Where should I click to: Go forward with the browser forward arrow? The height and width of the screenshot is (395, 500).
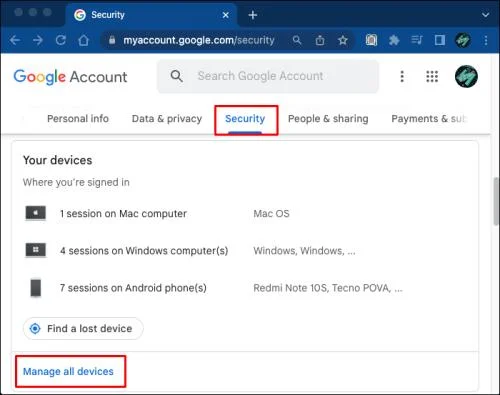point(38,41)
